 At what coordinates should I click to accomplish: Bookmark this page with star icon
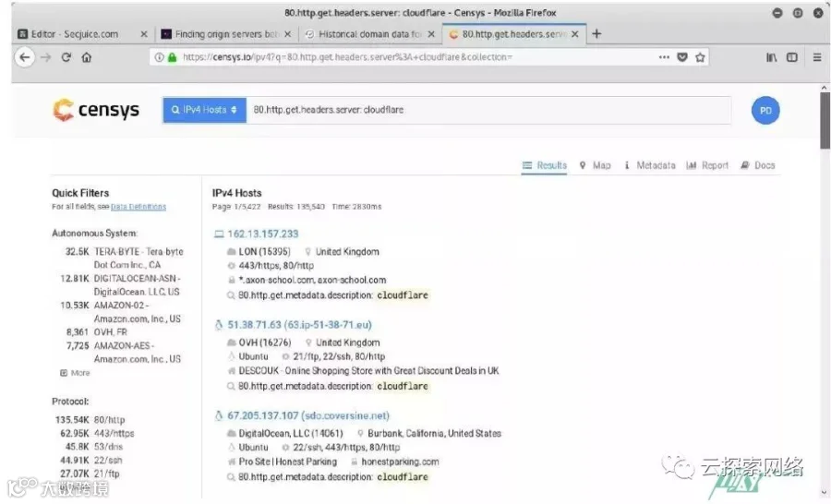coord(700,57)
